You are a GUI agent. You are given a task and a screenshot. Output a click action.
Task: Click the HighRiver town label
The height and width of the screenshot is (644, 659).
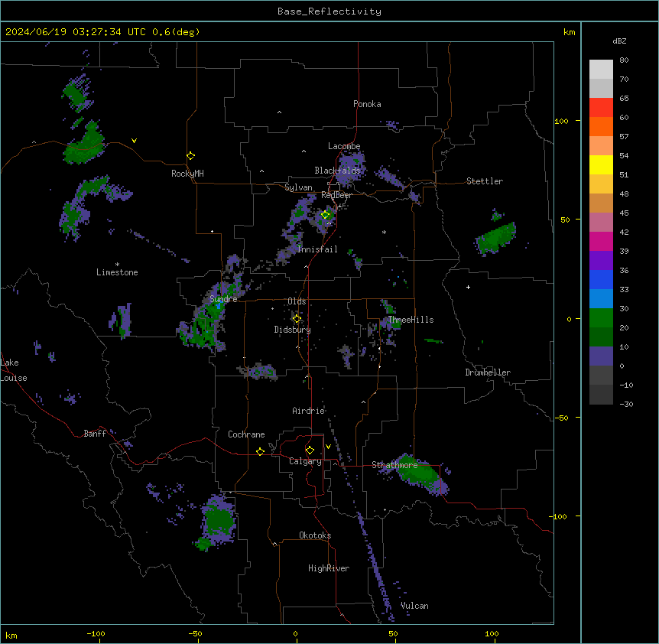tap(329, 568)
